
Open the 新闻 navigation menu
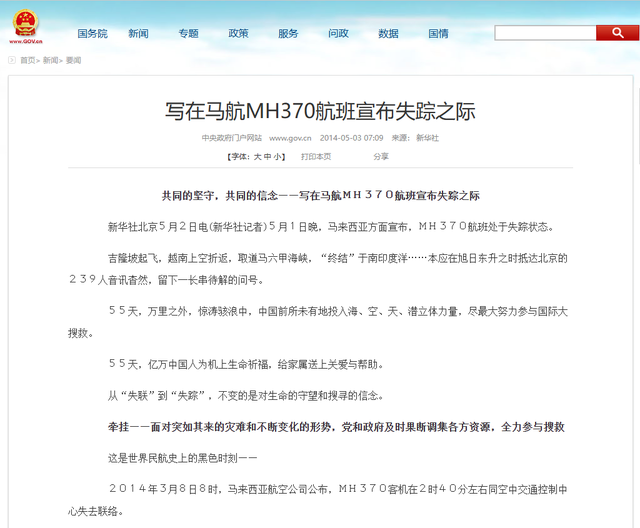(138, 33)
